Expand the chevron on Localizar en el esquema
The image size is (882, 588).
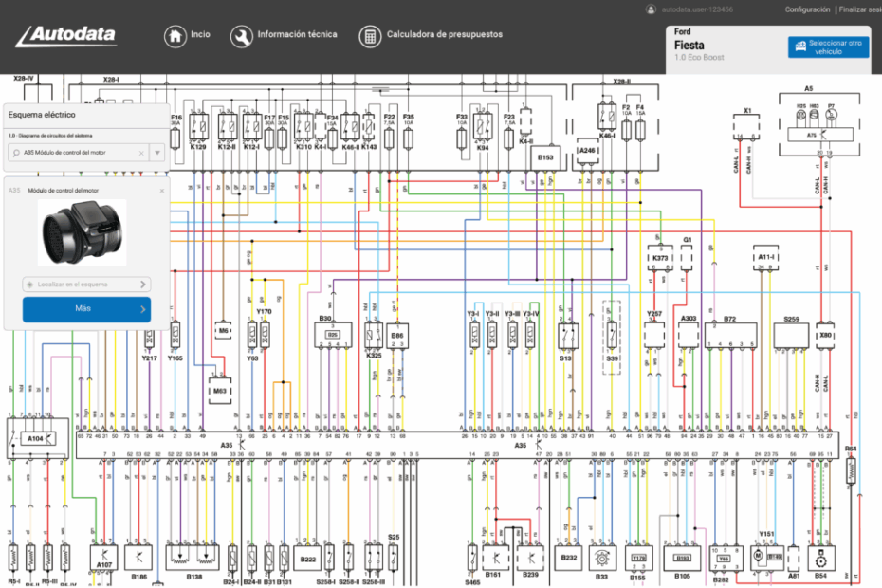coord(142,284)
